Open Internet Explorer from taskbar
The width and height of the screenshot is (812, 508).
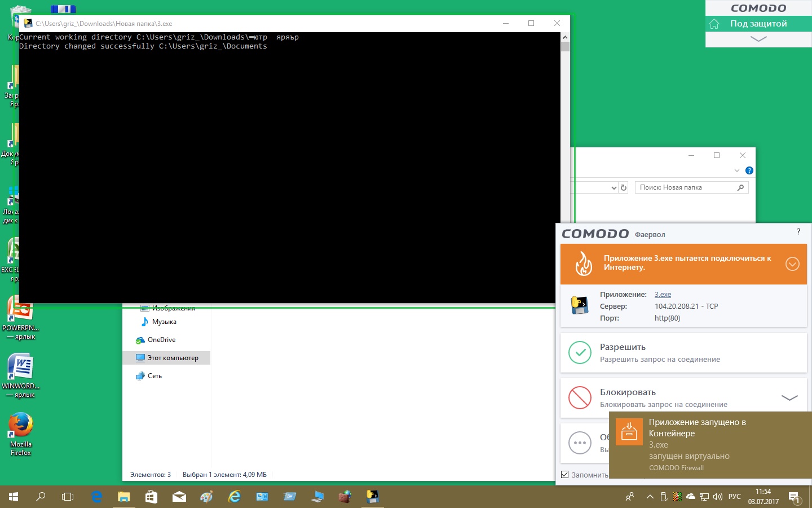point(234,497)
